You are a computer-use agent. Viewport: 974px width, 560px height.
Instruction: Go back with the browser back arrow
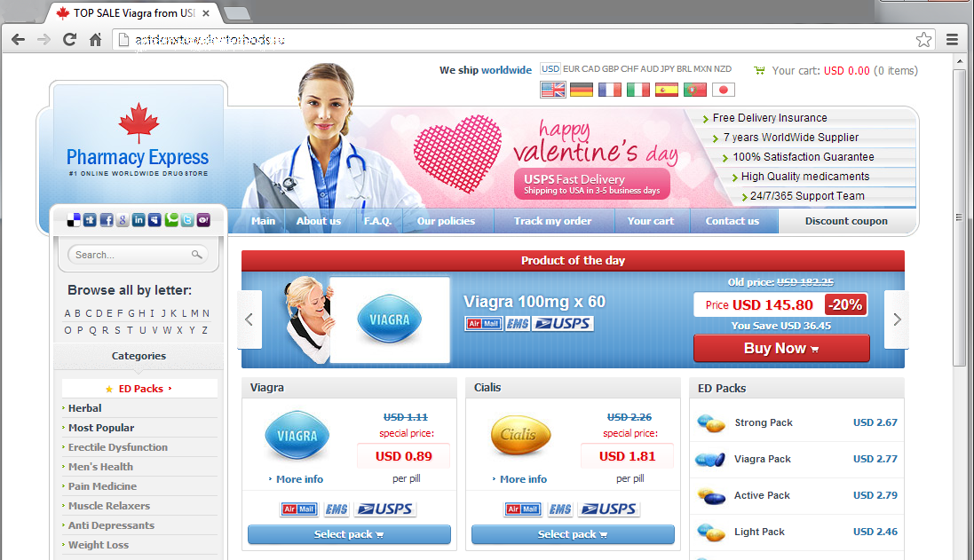(18, 40)
